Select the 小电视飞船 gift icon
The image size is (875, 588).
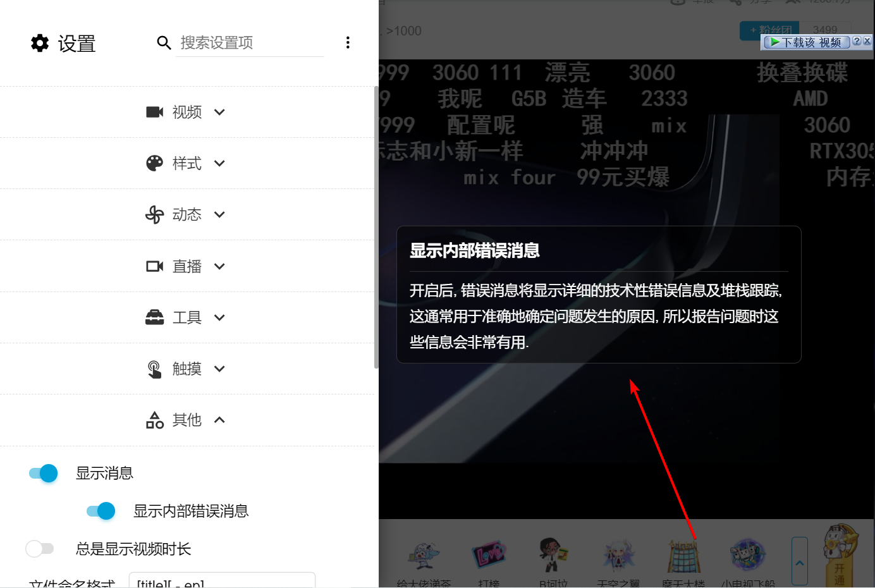pos(748,556)
